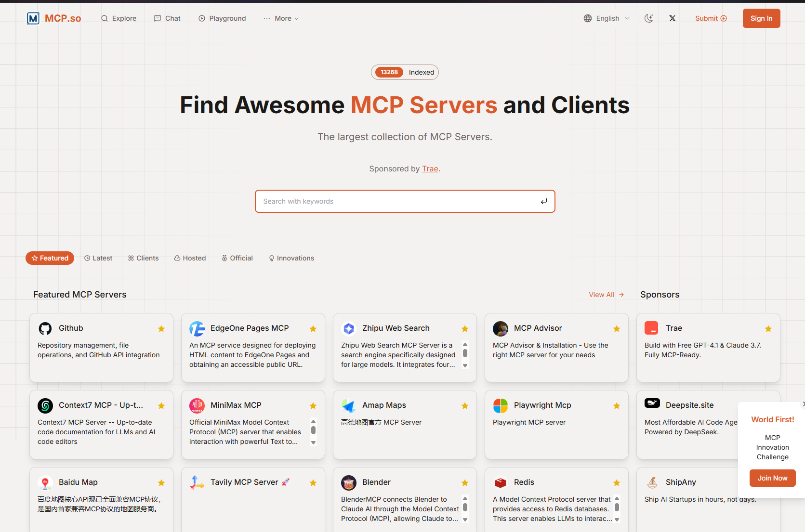Screen dimensions: 805x532
Task: Click the ShipAny logo icon
Action: [x=652, y=482]
